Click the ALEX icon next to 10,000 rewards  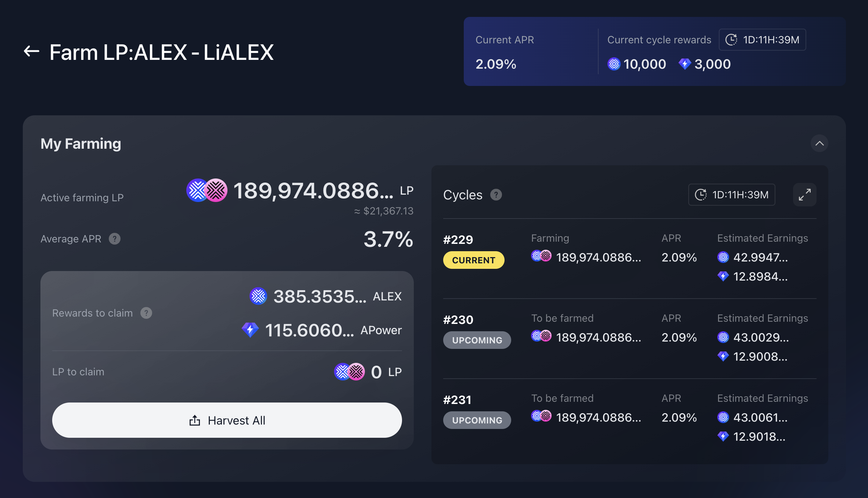point(614,64)
